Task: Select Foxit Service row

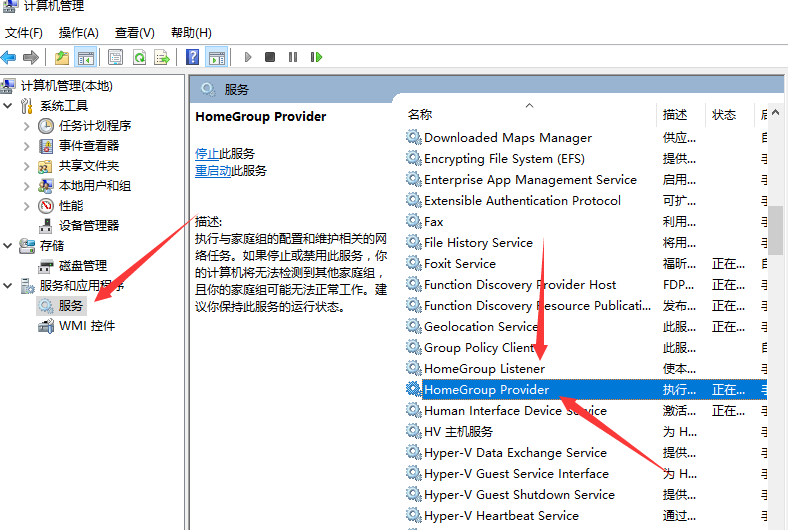Action: (585, 264)
